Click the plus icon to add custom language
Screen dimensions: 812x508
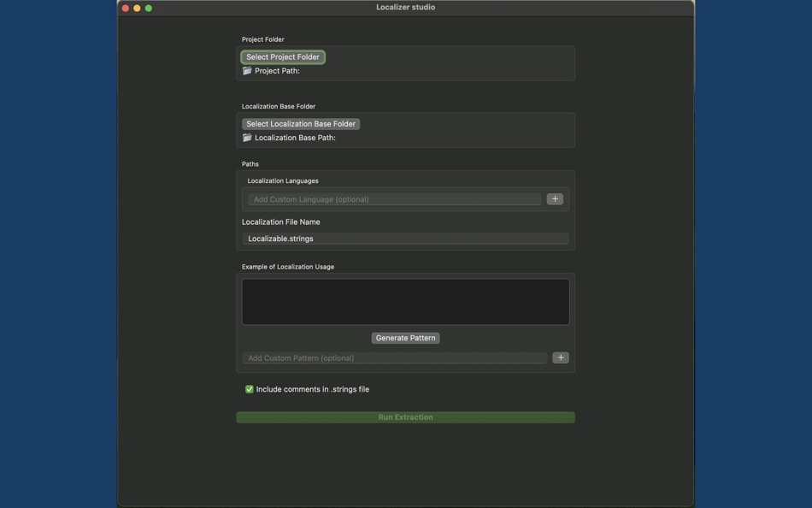pos(554,198)
